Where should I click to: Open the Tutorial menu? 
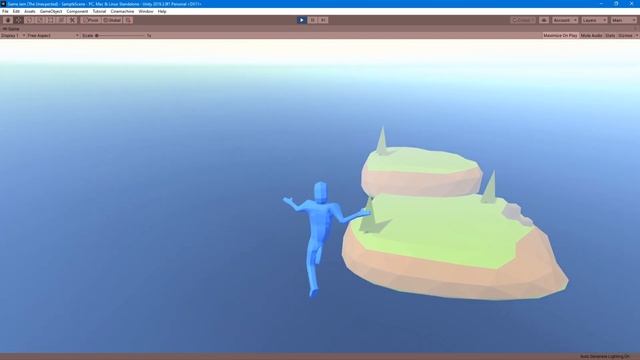click(99, 11)
